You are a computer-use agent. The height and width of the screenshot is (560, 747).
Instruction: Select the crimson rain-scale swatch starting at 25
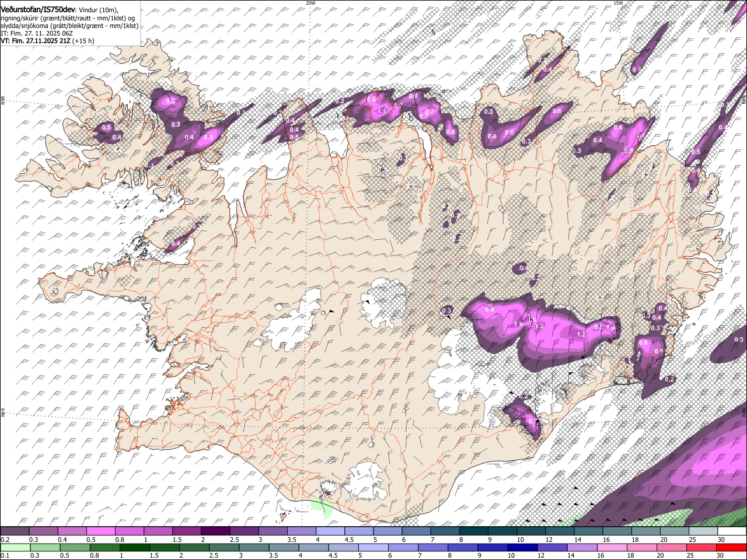tap(701, 547)
